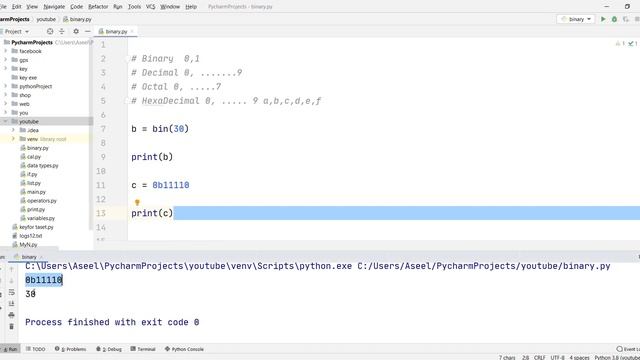Select data types.py in project tree
Image resolution: width=640 pixels, height=360 pixels.
coord(42,165)
